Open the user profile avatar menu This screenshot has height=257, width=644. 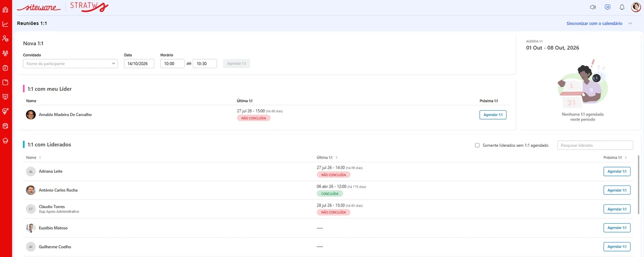click(636, 7)
